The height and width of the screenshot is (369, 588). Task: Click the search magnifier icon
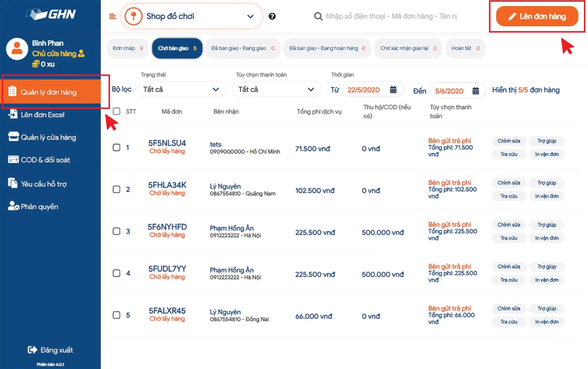(318, 16)
